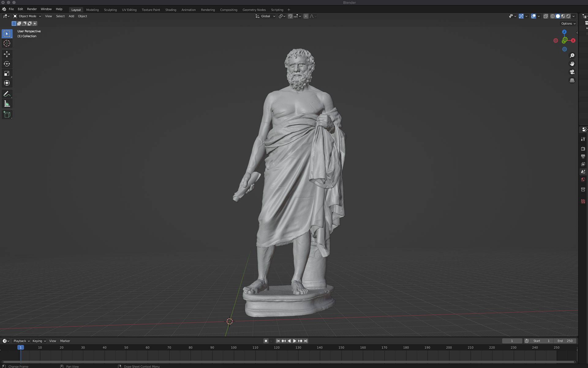Open the pivot point dropdown
Screen dimensions: 588x368
(x=282, y=16)
